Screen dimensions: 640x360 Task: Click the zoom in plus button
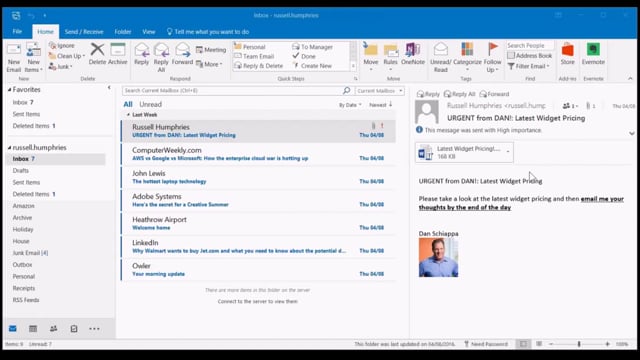point(607,344)
